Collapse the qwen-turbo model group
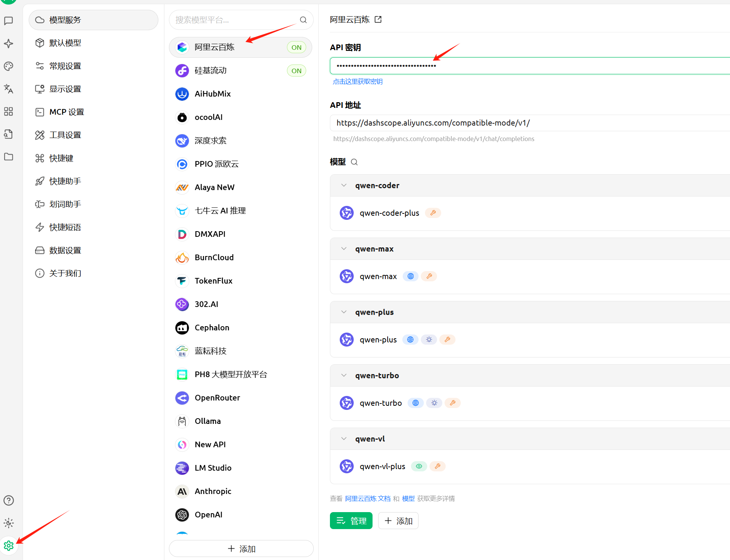 [x=344, y=375]
